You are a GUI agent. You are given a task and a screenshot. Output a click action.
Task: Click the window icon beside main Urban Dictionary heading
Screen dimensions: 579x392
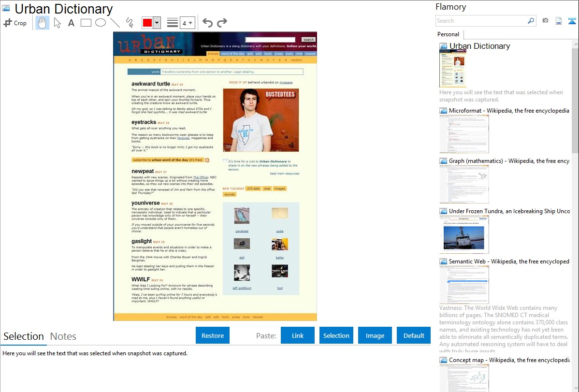(x=6, y=8)
